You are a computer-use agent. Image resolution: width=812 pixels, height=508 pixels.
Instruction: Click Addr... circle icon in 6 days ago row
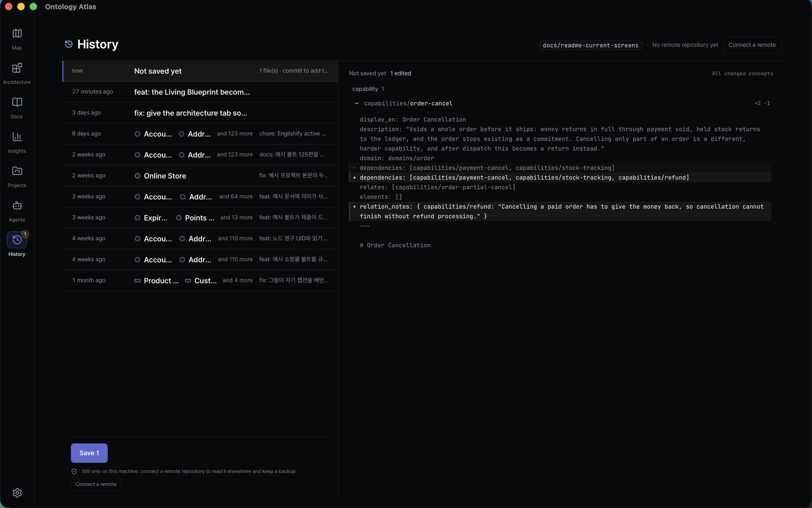(181, 134)
